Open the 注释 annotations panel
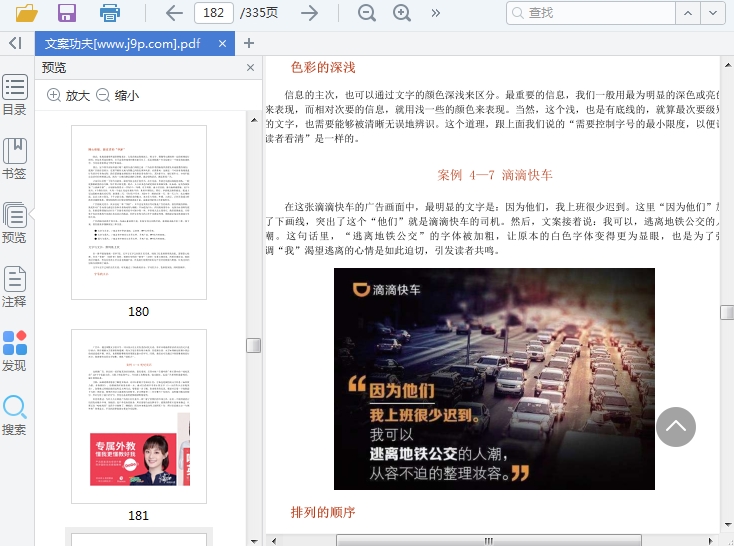The height and width of the screenshot is (546, 734). tap(15, 287)
